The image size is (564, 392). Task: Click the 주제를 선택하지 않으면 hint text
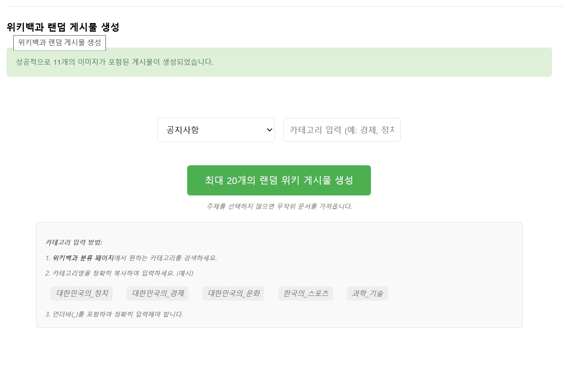(279, 206)
